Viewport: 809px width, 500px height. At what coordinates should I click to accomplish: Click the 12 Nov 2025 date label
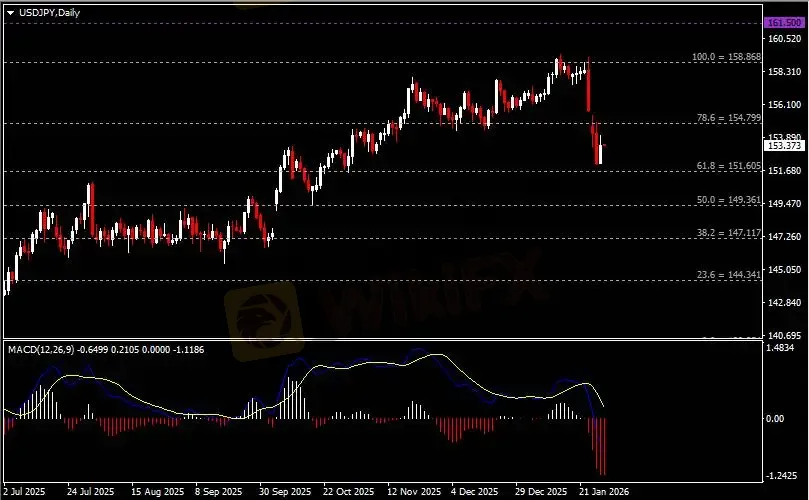pyautogui.click(x=414, y=491)
